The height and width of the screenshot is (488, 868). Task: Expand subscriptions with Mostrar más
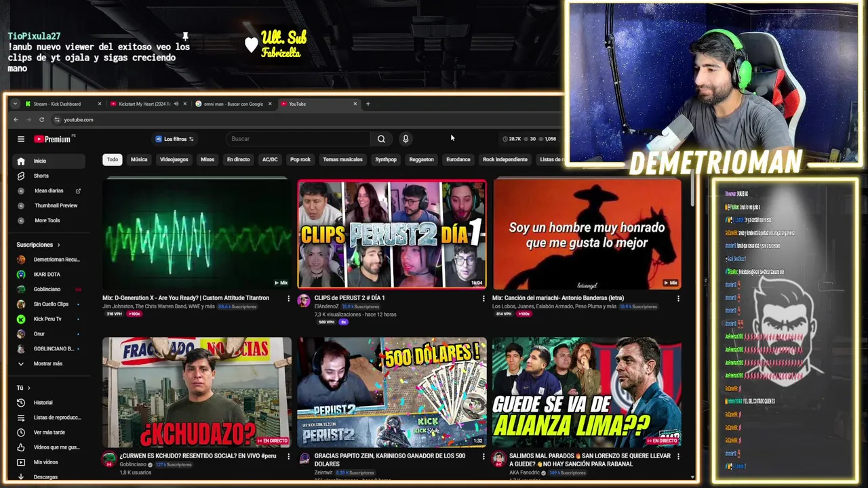pos(47,363)
